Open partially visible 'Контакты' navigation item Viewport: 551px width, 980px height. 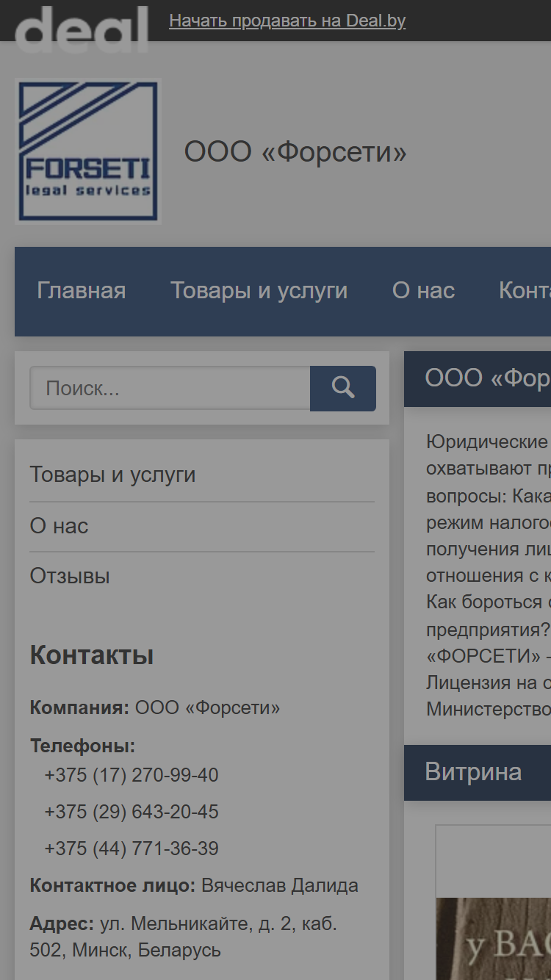click(525, 291)
